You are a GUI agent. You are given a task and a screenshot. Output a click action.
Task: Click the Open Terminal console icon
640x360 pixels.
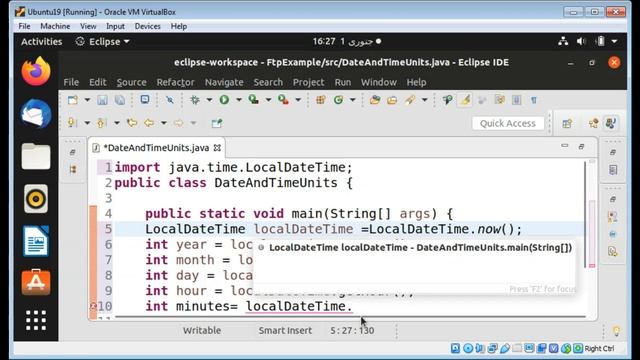(145, 100)
